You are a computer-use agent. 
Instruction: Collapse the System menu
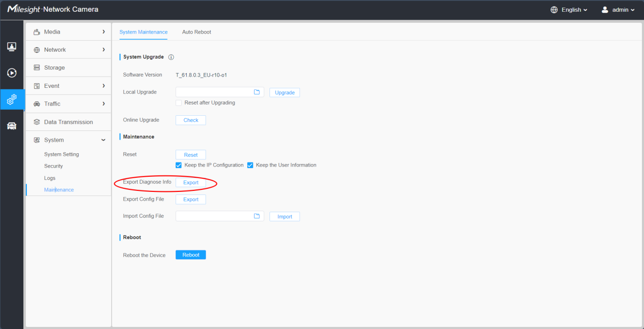(x=69, y=140)
